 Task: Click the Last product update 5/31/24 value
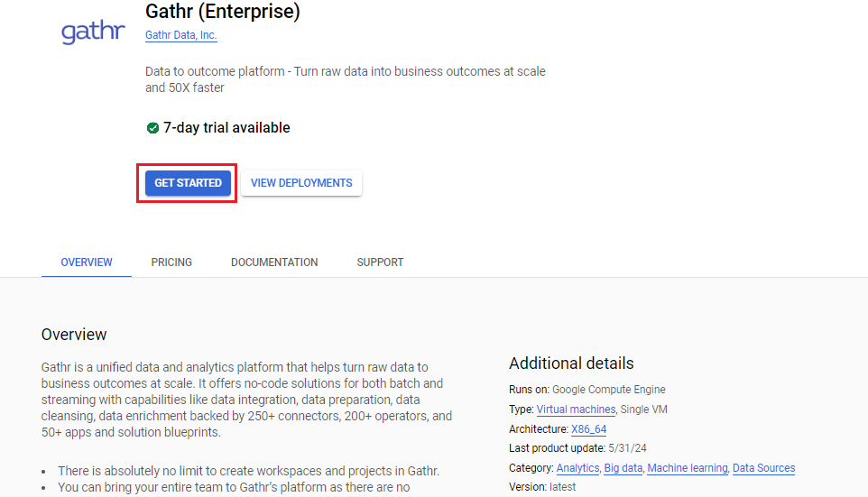click(x=627, y=448)
